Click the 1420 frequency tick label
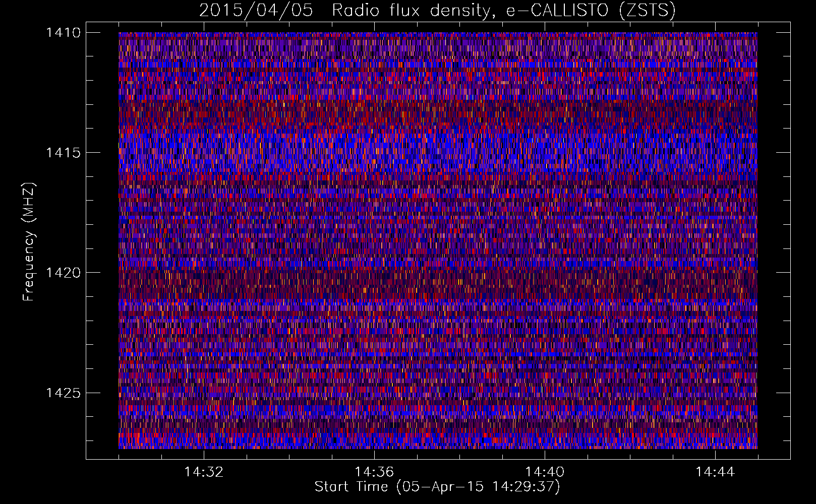The width and height of the screenshot is (816, 504). [x=63, y=273]
